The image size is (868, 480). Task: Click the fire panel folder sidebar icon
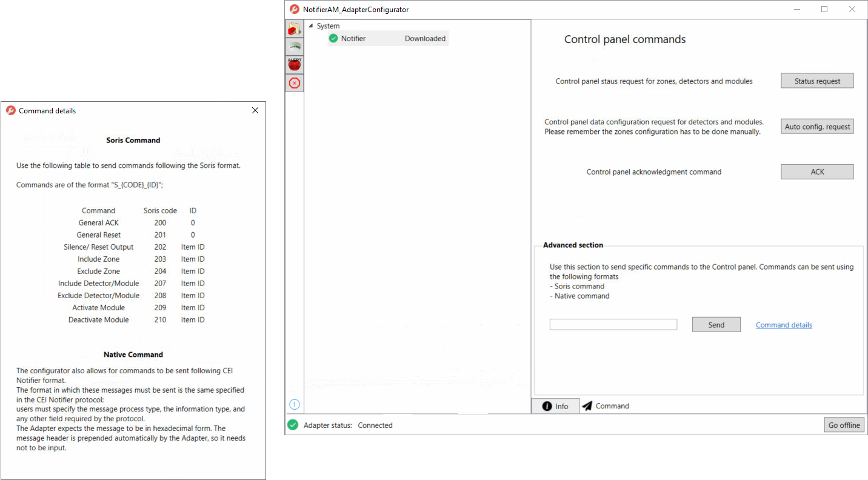pyautogui.click(x=295, y=28)
